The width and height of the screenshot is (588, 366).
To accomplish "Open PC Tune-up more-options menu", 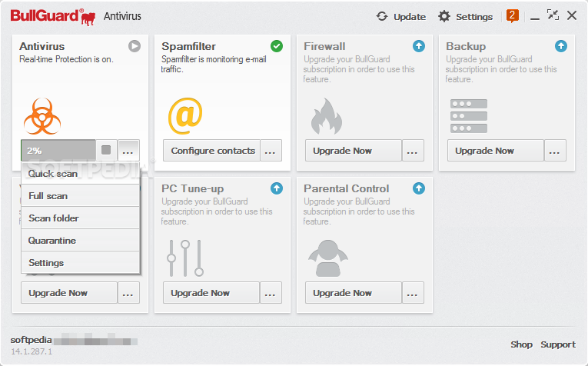I will click(x=271, y=292).
